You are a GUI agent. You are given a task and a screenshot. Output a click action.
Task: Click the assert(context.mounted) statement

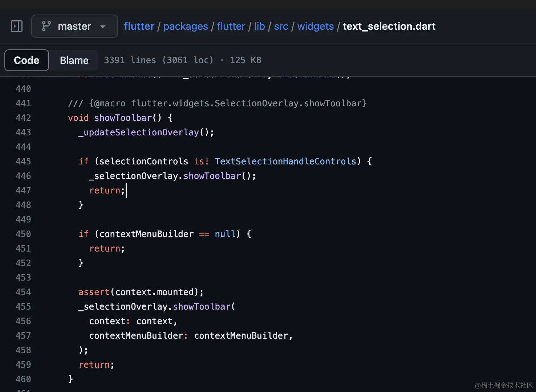(x=141, y=292)
